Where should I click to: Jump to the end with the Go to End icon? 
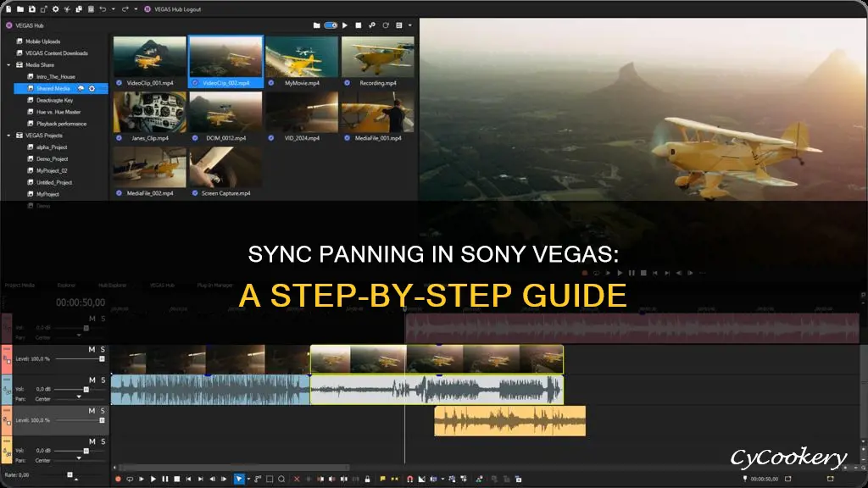(200, 480)
